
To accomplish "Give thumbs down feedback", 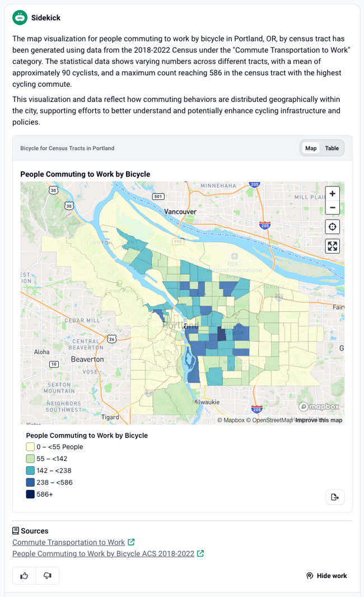I will (48, 576).
